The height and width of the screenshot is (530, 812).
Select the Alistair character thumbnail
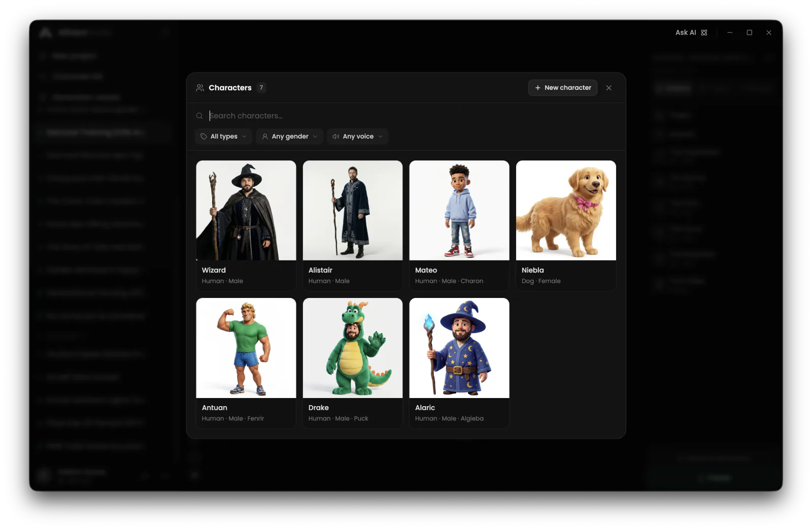click(353, 211)
